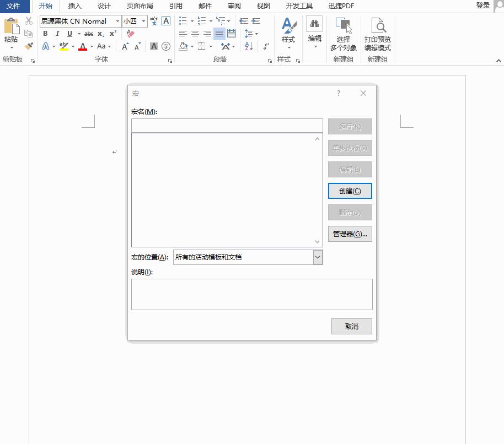Open the font size dropdown
Screen dimensions: 504x444
(x=144, y=21)
